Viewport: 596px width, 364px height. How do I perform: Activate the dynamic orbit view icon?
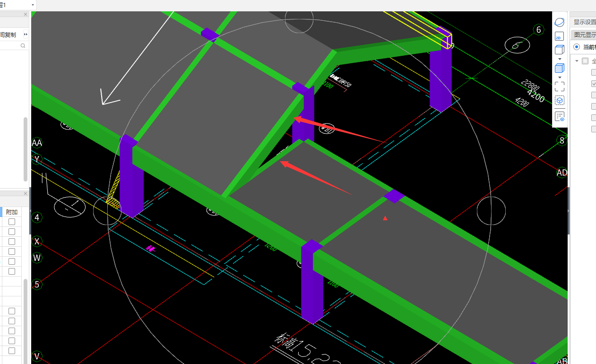coord(559,22)
